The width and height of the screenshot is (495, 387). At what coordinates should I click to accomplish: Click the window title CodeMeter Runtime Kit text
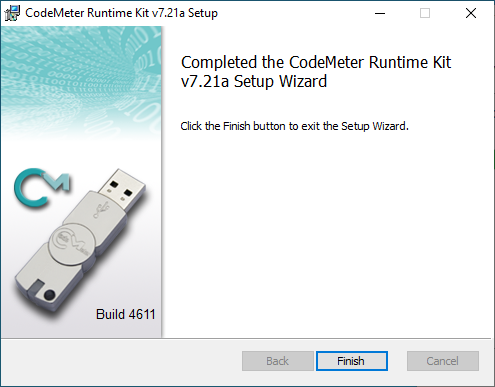[x=121, y=13]
